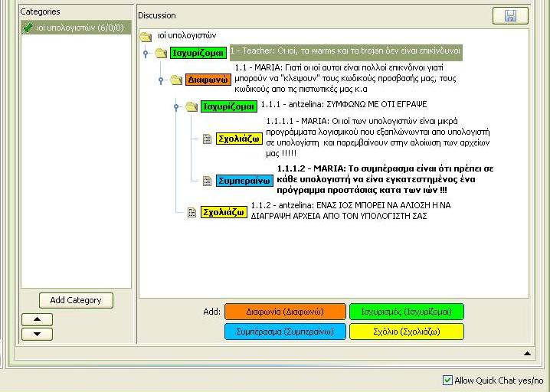Viewport: 550px width, 392px height.
Task: Select message 1.1.1.1 by MARIA
Action: coord(378,138)
